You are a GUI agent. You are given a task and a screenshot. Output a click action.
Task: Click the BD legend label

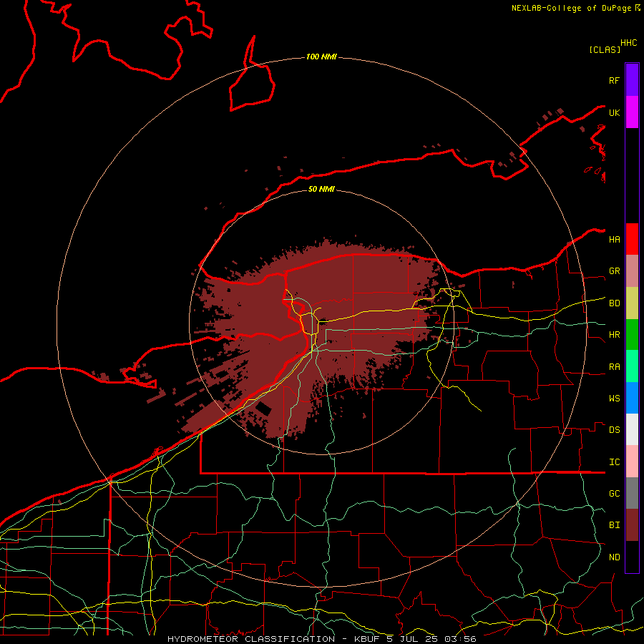click(614, 303)
